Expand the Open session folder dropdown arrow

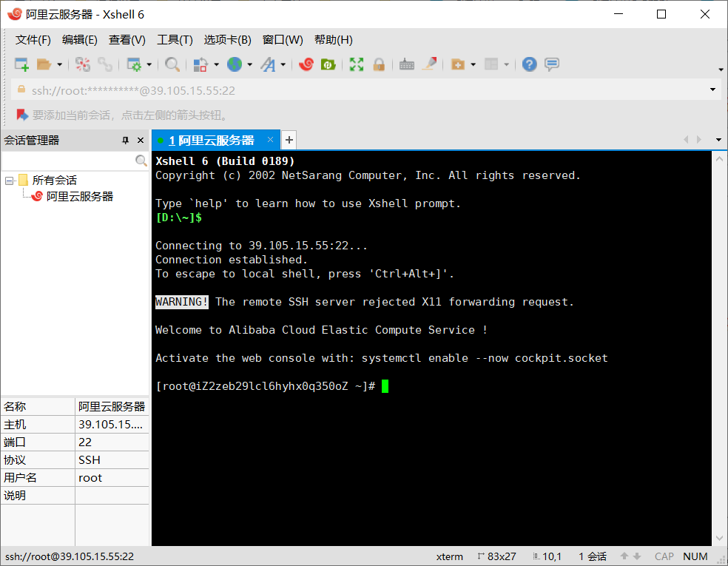[59, 64]
